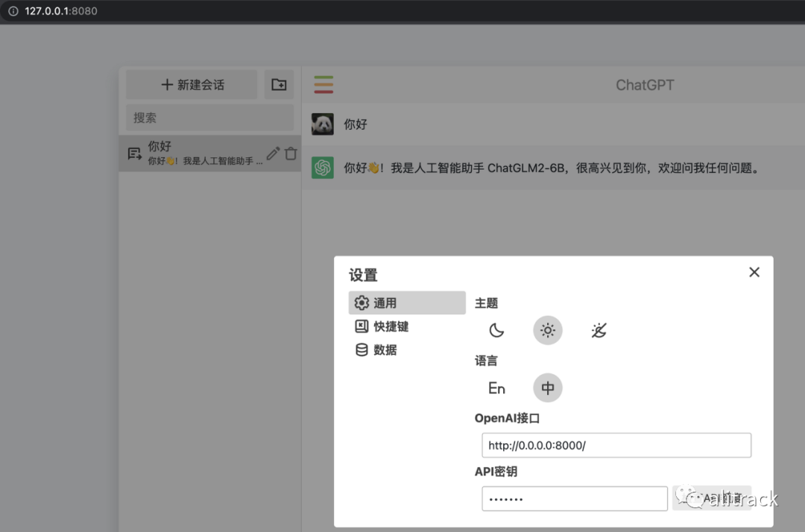Click the user message 你好

[x=356, y=124]
